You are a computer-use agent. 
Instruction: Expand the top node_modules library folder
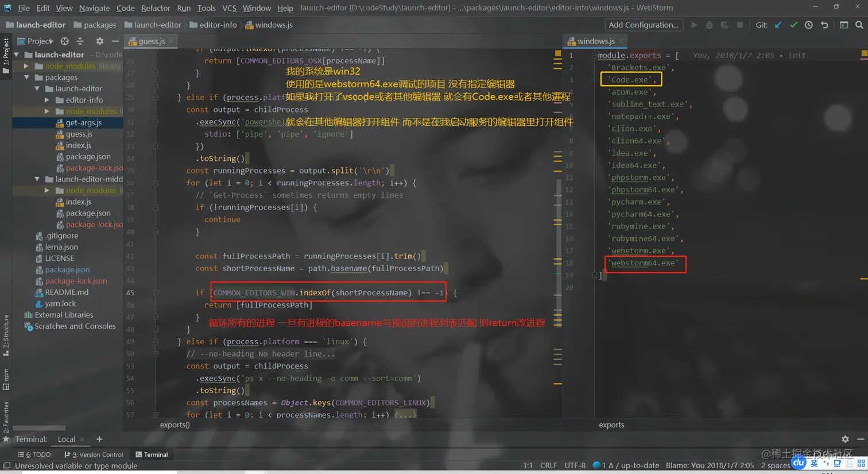[x=26, y=66]
